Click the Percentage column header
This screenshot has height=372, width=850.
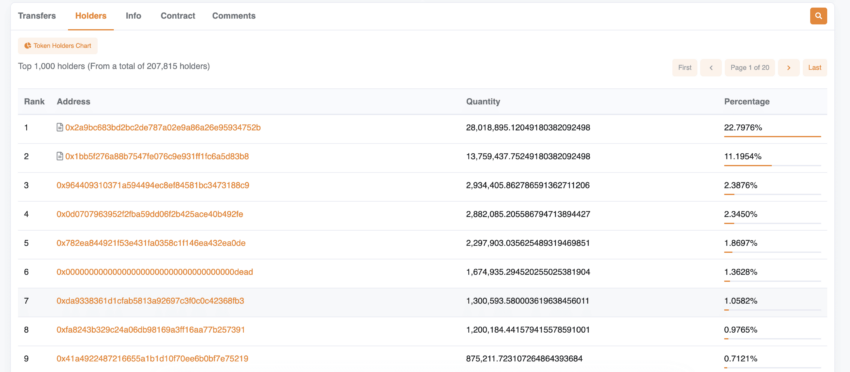(x=746, y=101)
